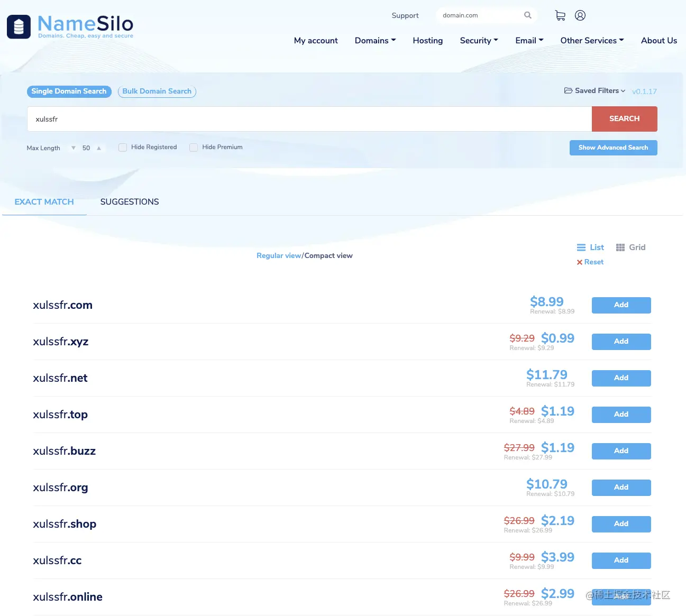The width and height of the screenshot is (686, 616).
Task: Open the About Us page
Action: (659, 41)
